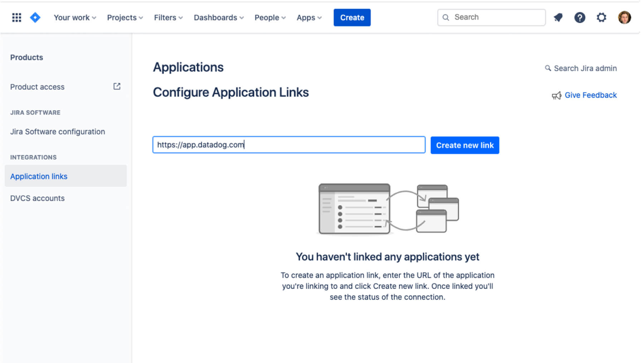Click the Product access external link icon
The height and width of the screenshot is (363, 644).
[117, 86]
